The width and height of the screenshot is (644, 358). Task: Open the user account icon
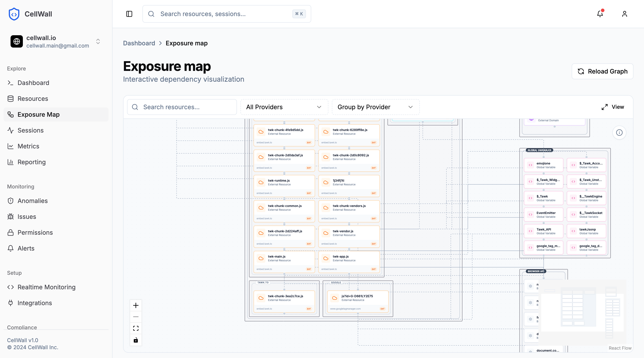tap(624, 14)
